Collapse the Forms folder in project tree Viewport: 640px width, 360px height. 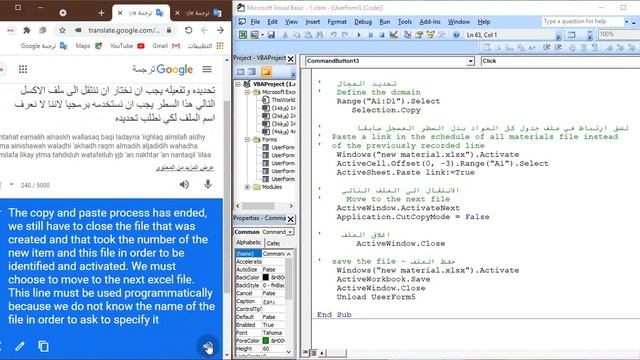coord(247,140)
